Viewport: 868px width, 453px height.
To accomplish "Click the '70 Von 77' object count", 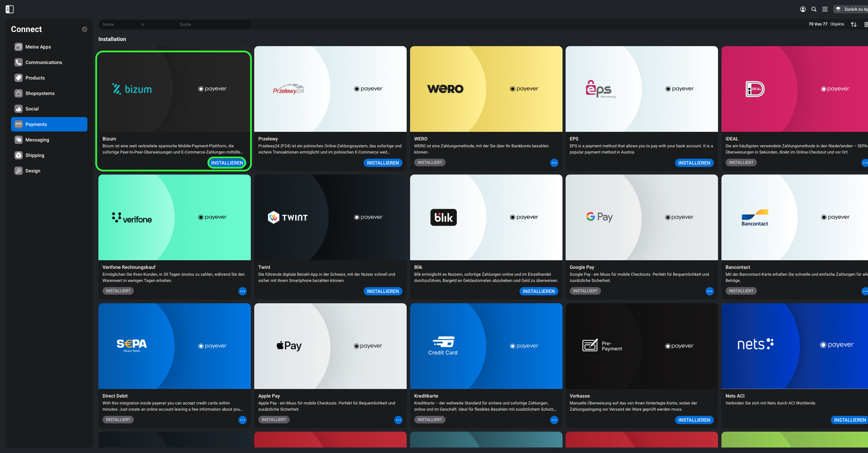I will coord(818,24).
